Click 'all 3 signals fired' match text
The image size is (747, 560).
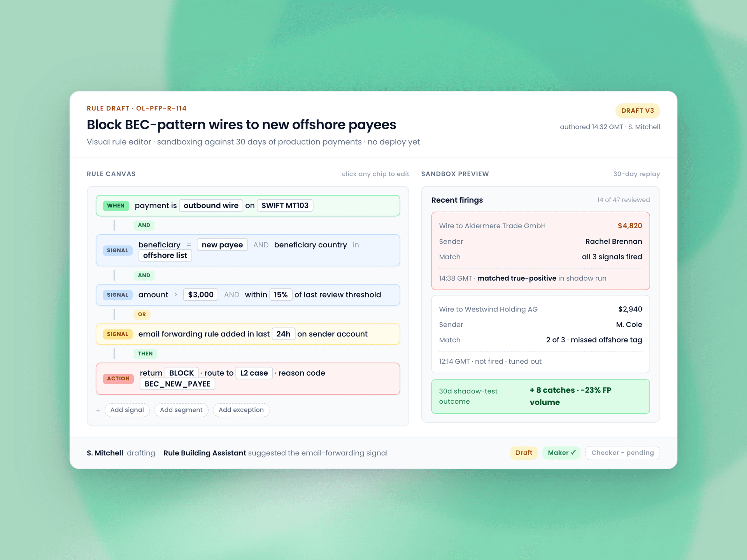[x=612, y=257]
